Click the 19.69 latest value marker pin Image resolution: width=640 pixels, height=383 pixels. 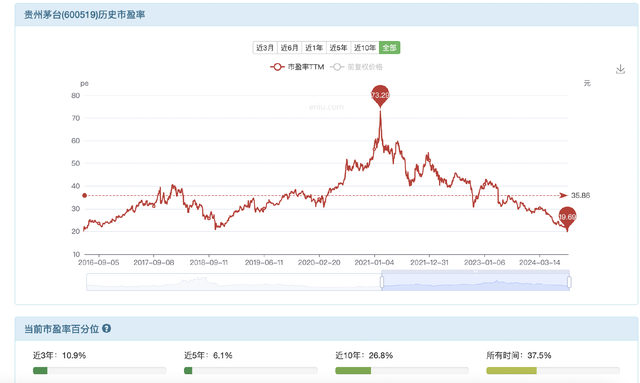(x=567, y=218)
